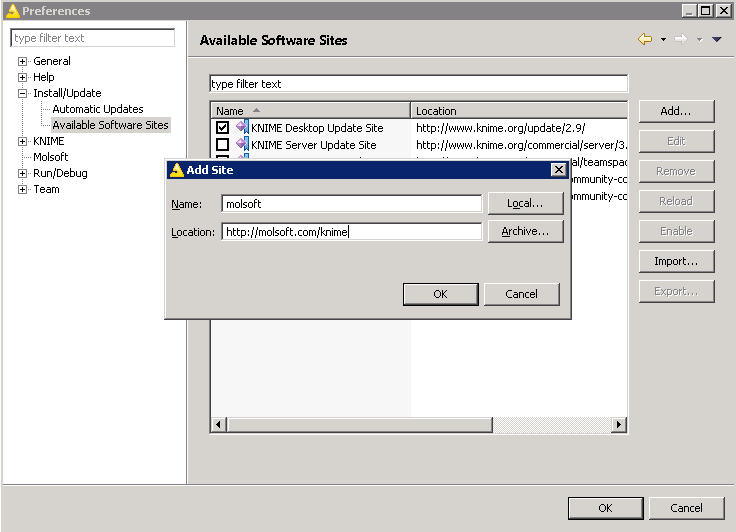Open the back history dropdown arrow
Screen dimensions: 736x532
663,40
